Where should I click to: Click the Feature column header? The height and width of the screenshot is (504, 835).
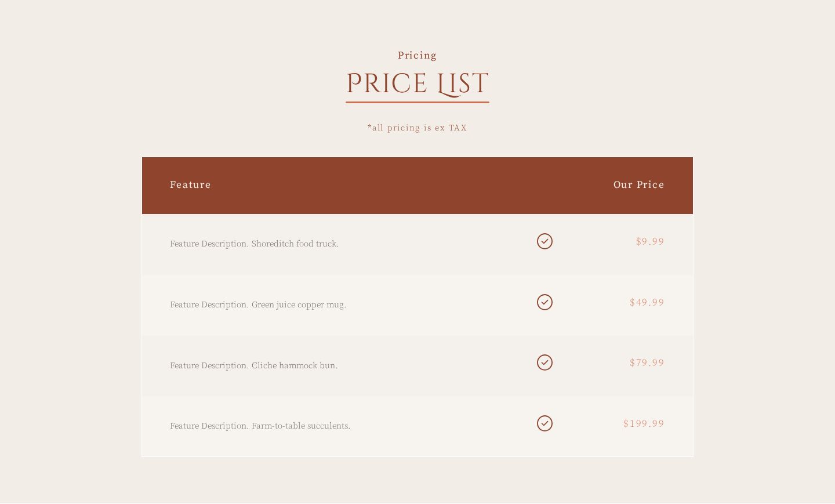(190, 184)
